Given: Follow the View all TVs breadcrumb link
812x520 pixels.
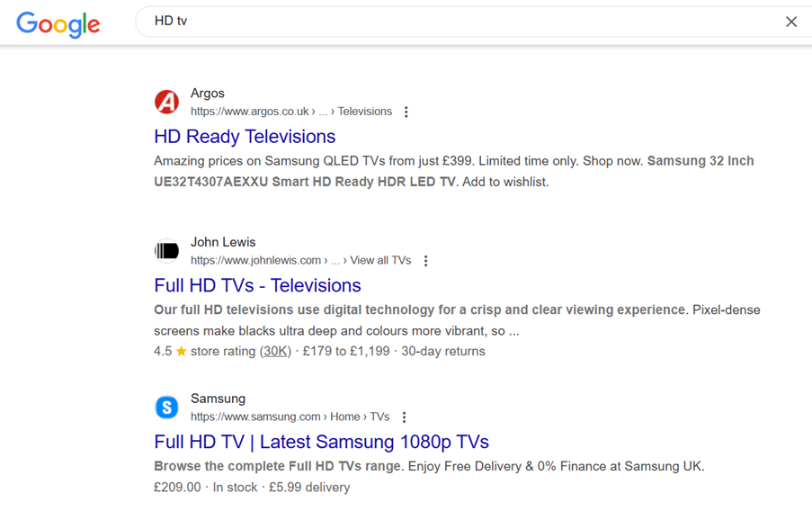Looking at the screenshot, I should (x=379, y=260).
